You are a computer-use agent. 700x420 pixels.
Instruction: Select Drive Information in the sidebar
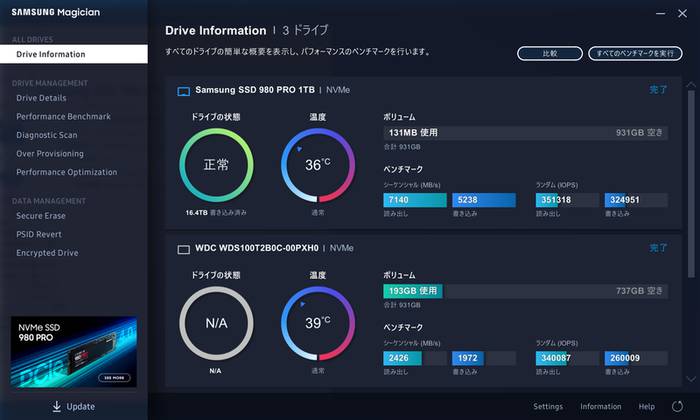click(74, 54)
